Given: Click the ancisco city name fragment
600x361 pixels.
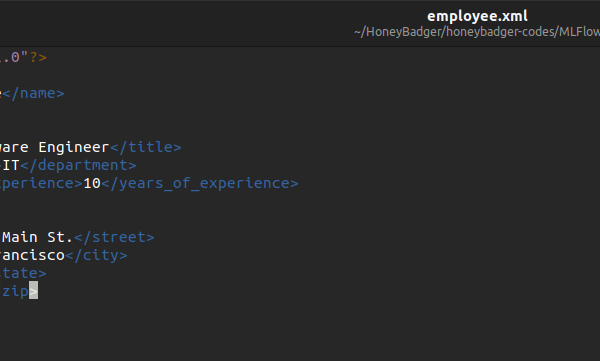Looking at the screenshot, I should pyautogui.click(x=33, y=255).
